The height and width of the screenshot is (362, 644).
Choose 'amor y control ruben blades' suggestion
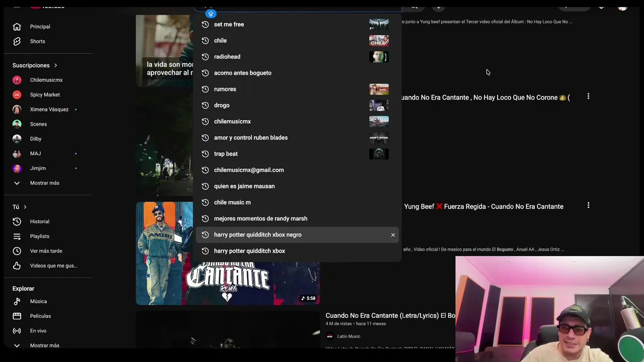[x=297, y=138]
